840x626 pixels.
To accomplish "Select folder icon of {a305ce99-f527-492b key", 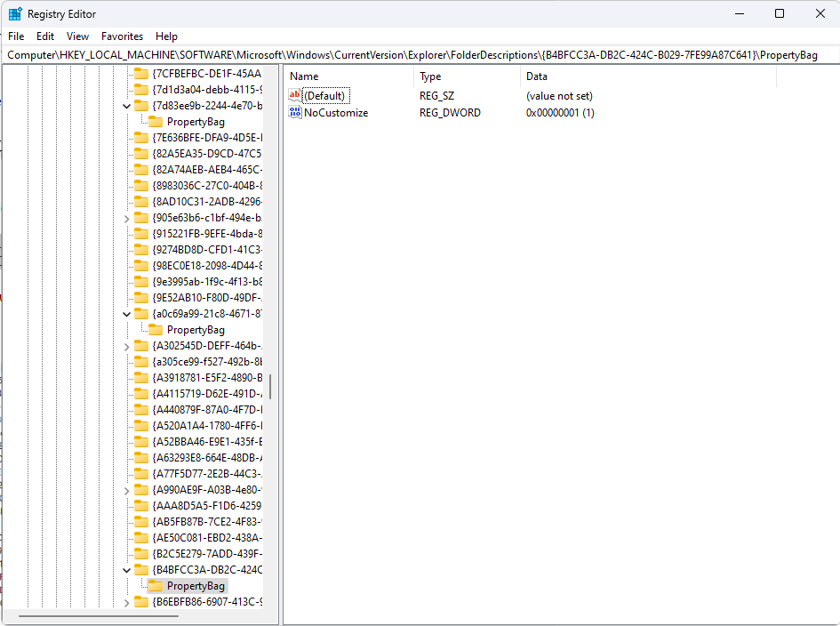I will [x=141, y=362].
